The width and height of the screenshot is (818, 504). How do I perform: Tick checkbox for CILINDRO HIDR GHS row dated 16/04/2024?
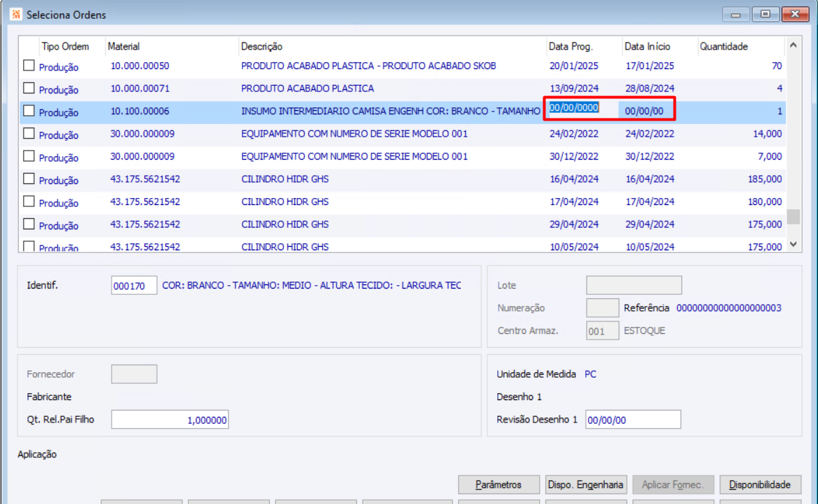[29, 179]
